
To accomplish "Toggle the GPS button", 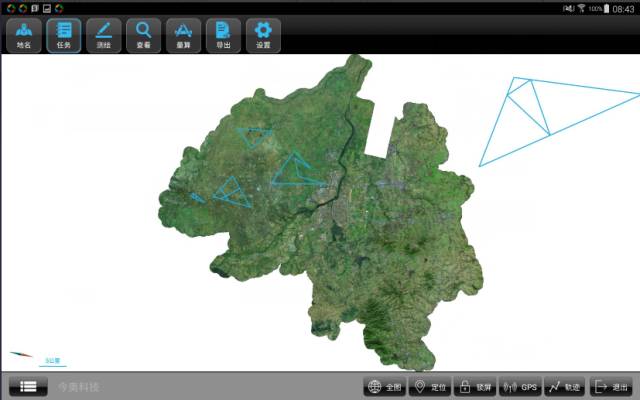I will pos(520,387).
